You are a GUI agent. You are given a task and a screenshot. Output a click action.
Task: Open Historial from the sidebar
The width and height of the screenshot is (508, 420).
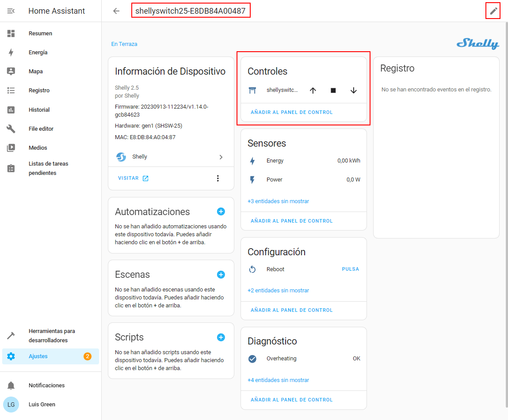coord(39,110)
